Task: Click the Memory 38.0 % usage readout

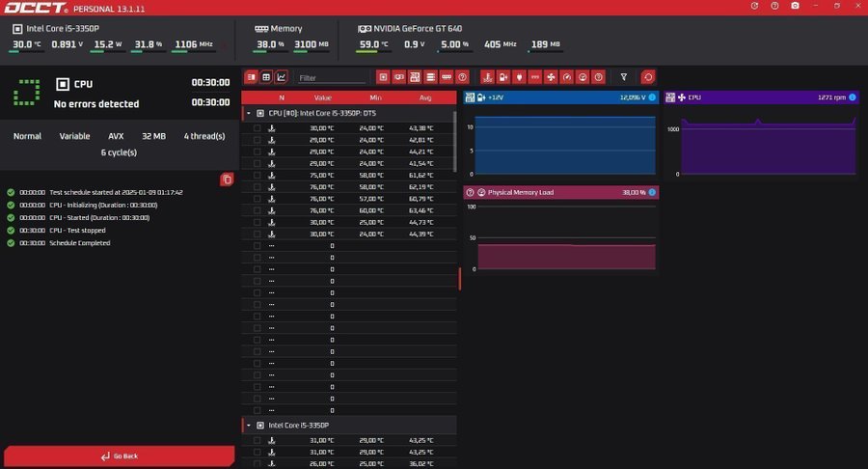Action: pyautogui.click(x=270, y=44)
